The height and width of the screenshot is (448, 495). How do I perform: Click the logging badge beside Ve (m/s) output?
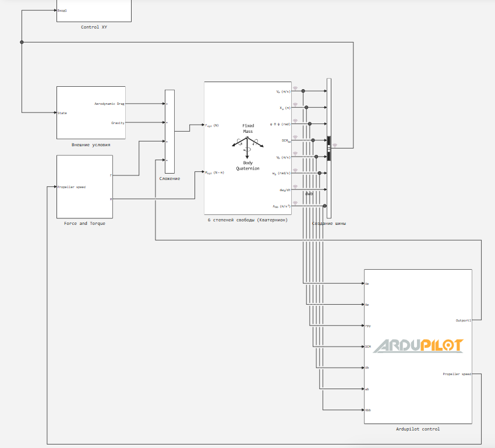(295, 89)
